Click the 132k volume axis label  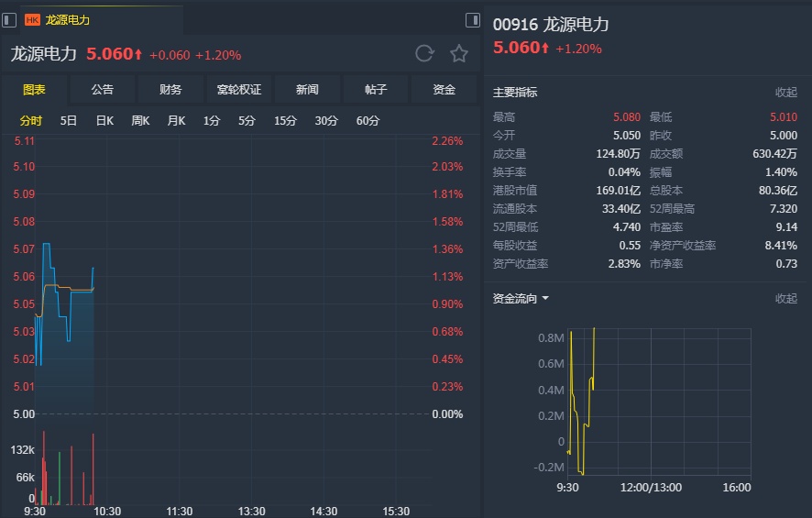pos(22,449)
